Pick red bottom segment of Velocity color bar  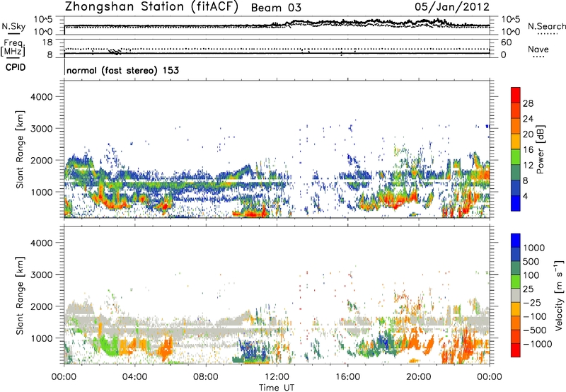pyautogui.click(x=516, y=350)
